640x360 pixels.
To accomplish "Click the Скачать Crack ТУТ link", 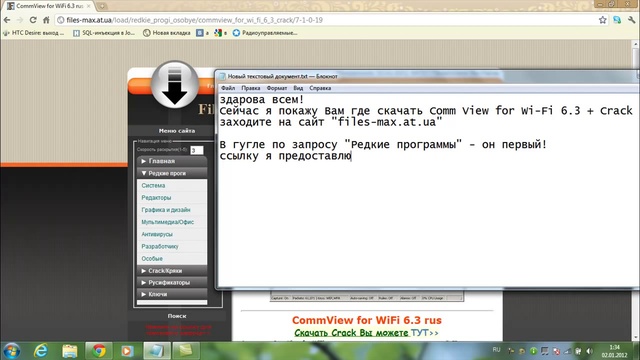I will pos(366,333).
